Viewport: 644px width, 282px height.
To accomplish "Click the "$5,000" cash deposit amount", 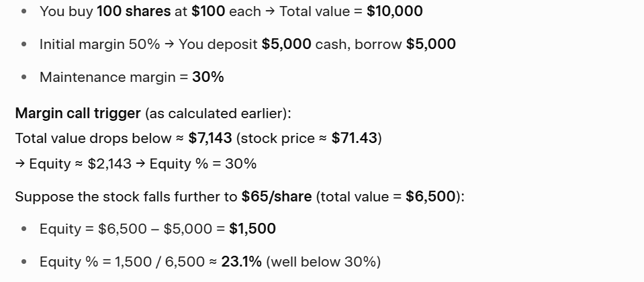I will tap(286, 44).
